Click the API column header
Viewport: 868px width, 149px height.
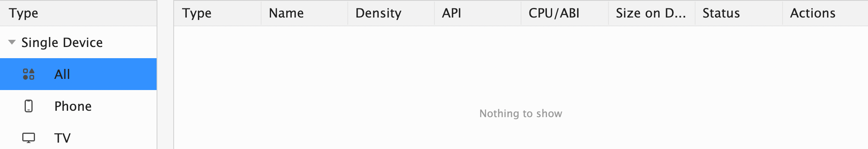(x=478, y=13)
